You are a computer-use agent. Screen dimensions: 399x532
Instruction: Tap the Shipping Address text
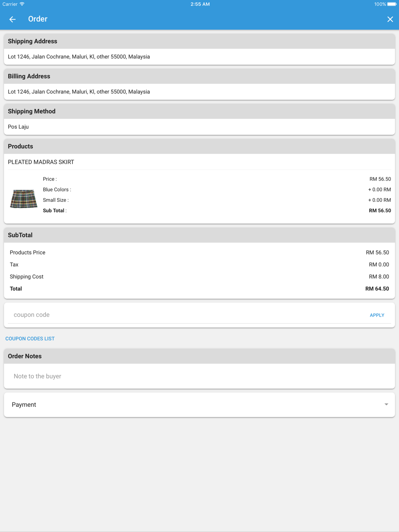(79, 57)
